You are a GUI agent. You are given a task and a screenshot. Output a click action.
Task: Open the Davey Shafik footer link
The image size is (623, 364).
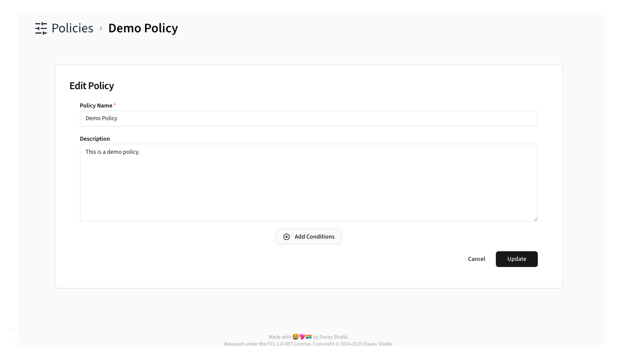point(333,337)
